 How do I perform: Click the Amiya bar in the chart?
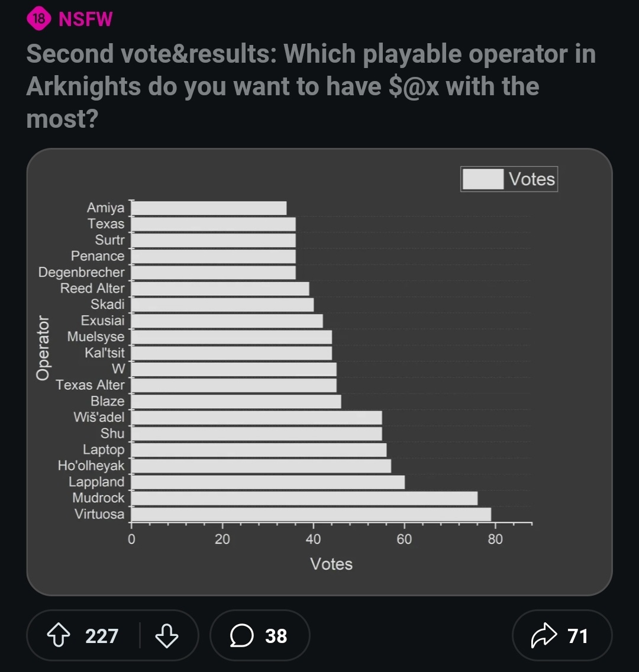[x=209, y=208]
